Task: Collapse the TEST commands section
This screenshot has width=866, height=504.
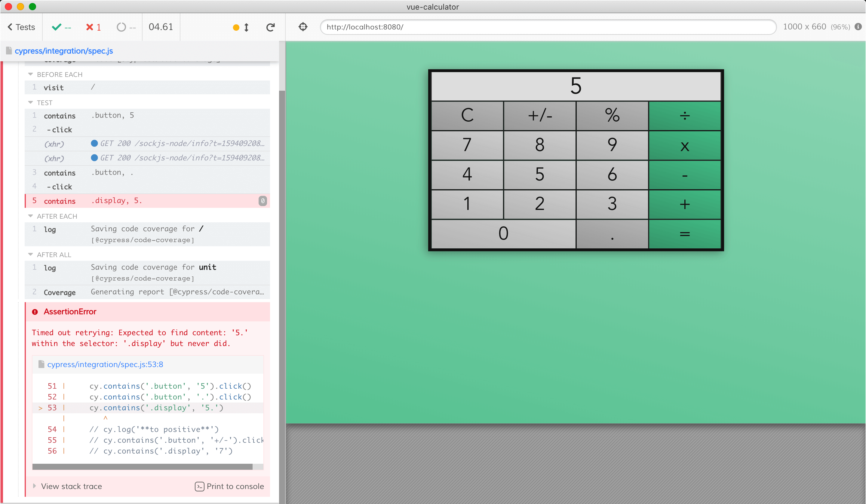Action: [x=40, y=103]
